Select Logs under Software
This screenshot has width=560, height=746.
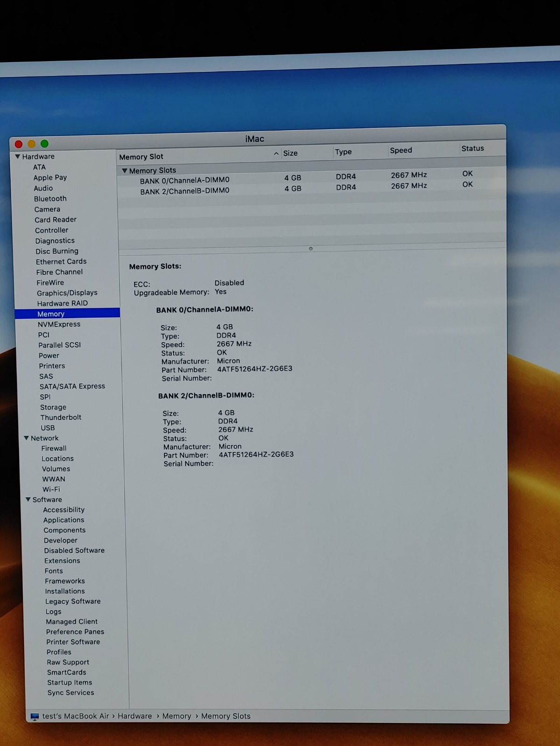coord(53,612)
